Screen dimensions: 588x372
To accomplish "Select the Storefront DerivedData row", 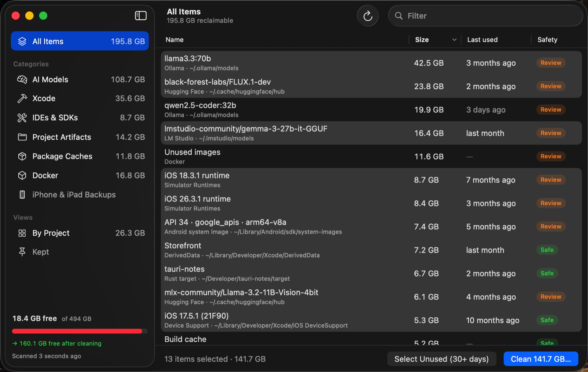I will pyautogui.click(x=371, y=250).
